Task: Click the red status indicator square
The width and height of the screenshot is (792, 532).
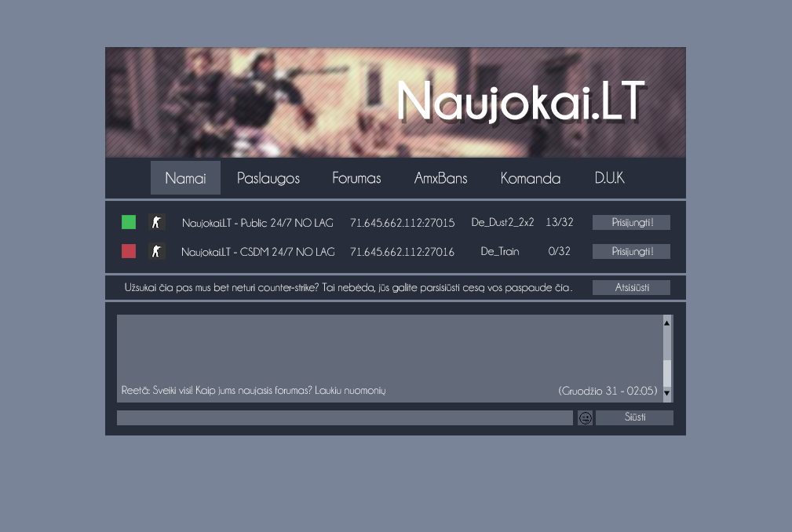Action: pos(129,251)
